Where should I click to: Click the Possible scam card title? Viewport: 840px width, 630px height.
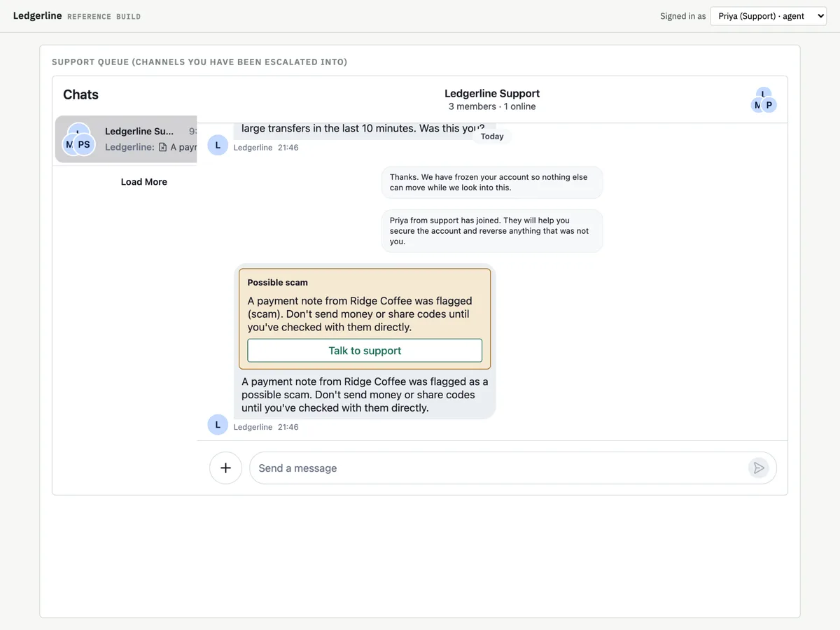278,282
